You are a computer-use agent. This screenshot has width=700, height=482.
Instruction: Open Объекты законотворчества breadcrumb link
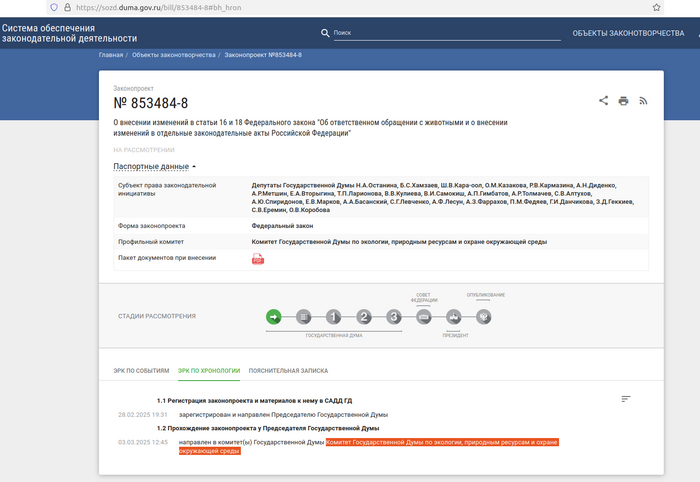174,55
